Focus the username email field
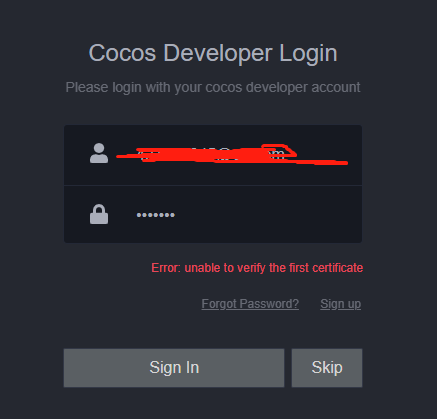The height and width of the screenshot is (419, 437). 213,155
